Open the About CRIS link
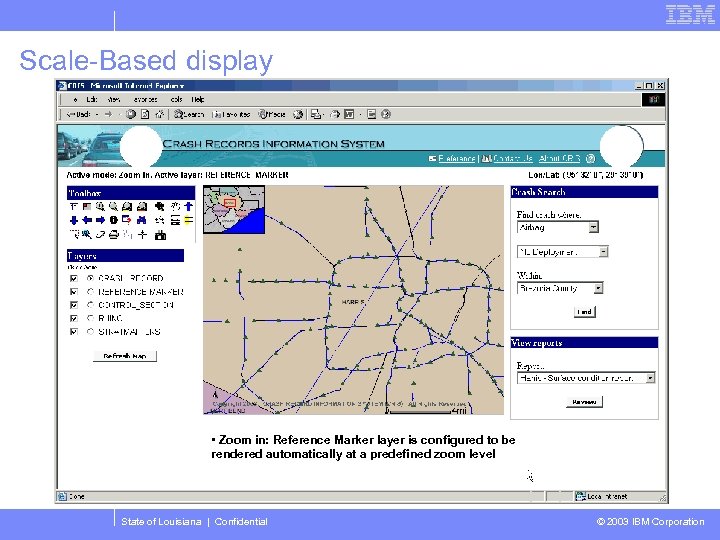The height and width of the screenshot is (540, 720). [559, 158]
